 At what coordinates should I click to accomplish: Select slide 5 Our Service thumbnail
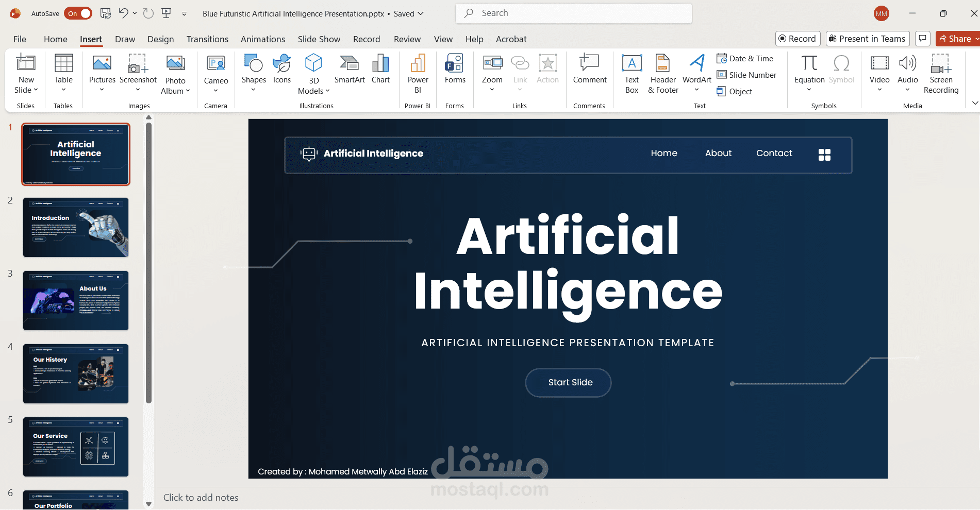coord(76,447)
